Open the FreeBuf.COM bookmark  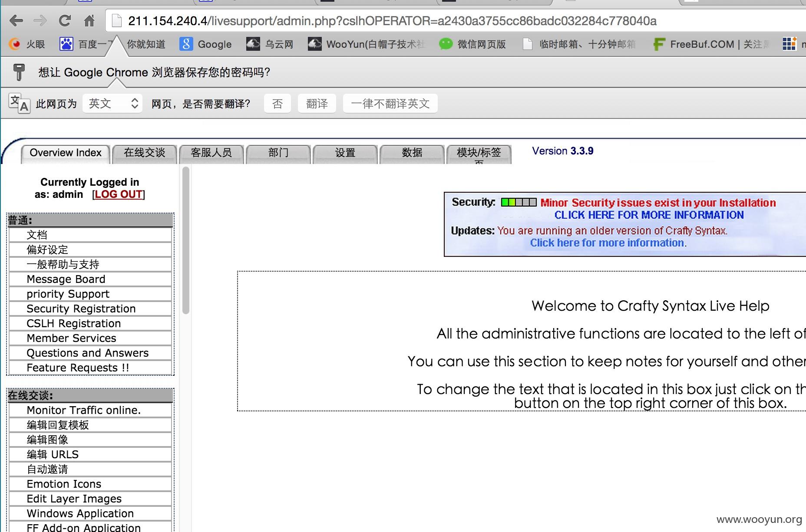click(712, 44)
